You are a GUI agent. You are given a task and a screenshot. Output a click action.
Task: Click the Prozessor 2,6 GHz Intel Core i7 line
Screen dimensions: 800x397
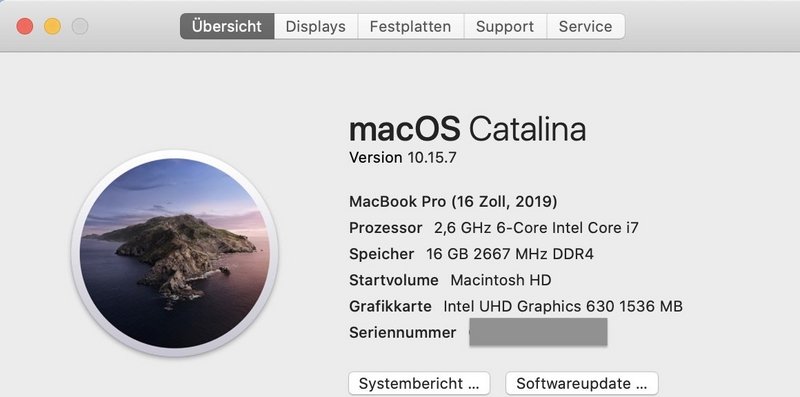[494, 228]
